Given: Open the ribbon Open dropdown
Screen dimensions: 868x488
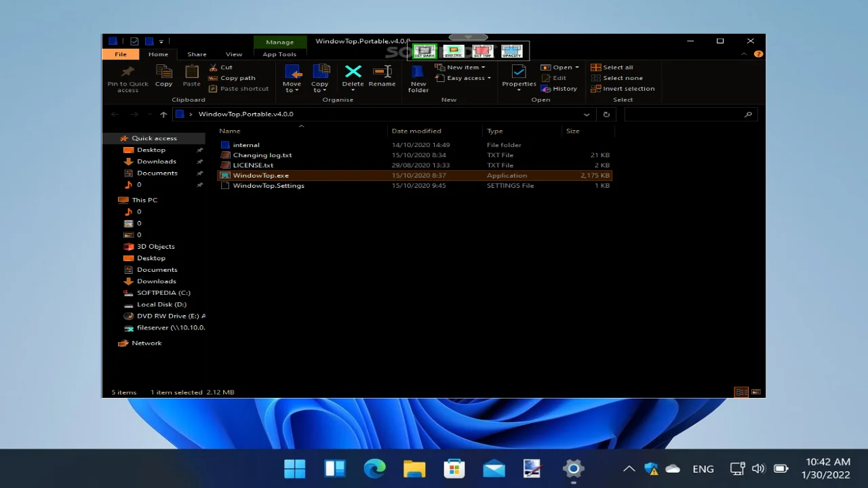Looking at the screenshot, I should click(559, 67).
